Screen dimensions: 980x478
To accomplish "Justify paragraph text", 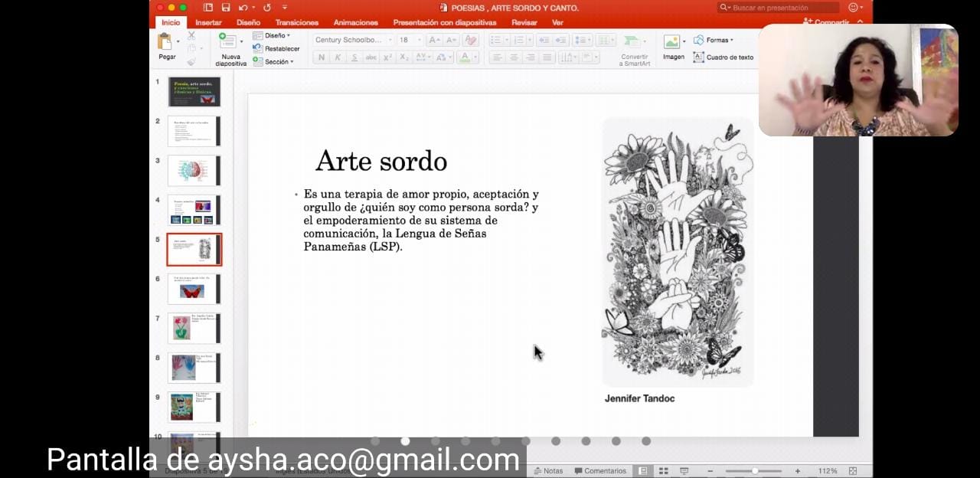I will tap(547, 57).
